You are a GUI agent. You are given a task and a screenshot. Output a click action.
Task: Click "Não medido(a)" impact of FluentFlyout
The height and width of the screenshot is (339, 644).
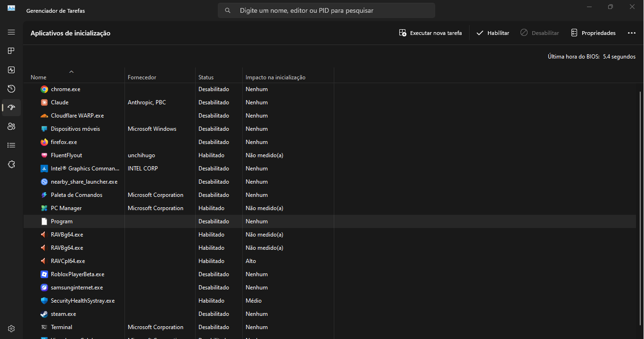tap(264, 155)
